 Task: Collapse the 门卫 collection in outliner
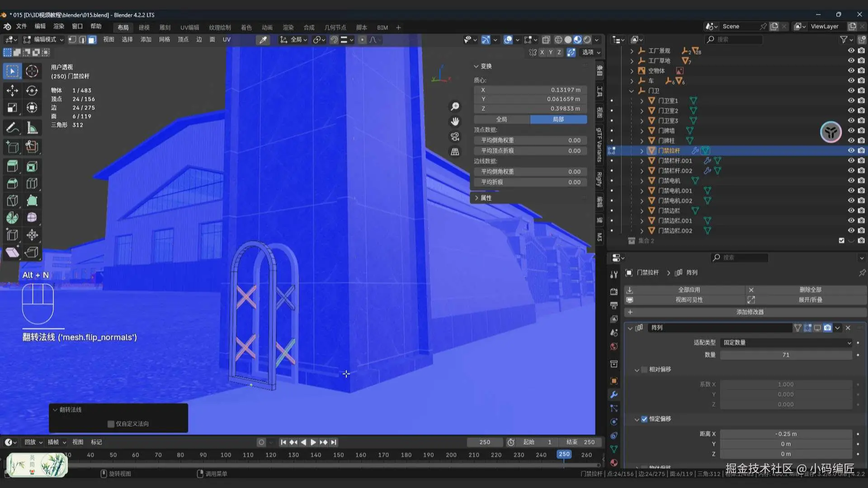pos(632,91)
